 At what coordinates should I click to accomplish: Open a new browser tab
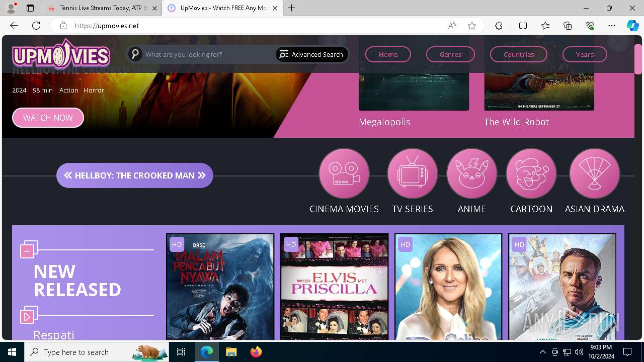coord(292,8)
